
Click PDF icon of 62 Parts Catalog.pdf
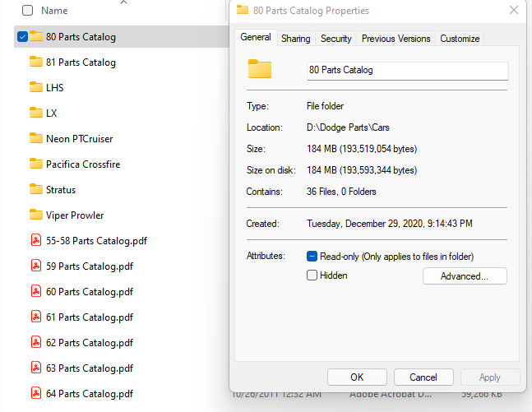(x=36, y=342)
